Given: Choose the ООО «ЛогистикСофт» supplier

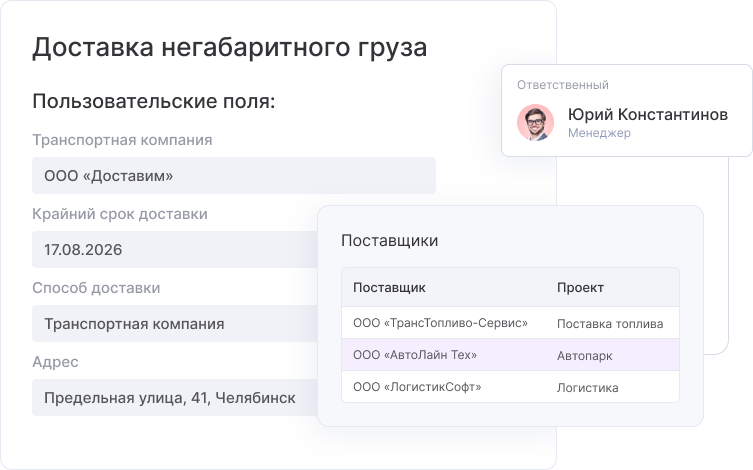Looking at the screenshot, I should pyautogui.click(x=417, y=387).
